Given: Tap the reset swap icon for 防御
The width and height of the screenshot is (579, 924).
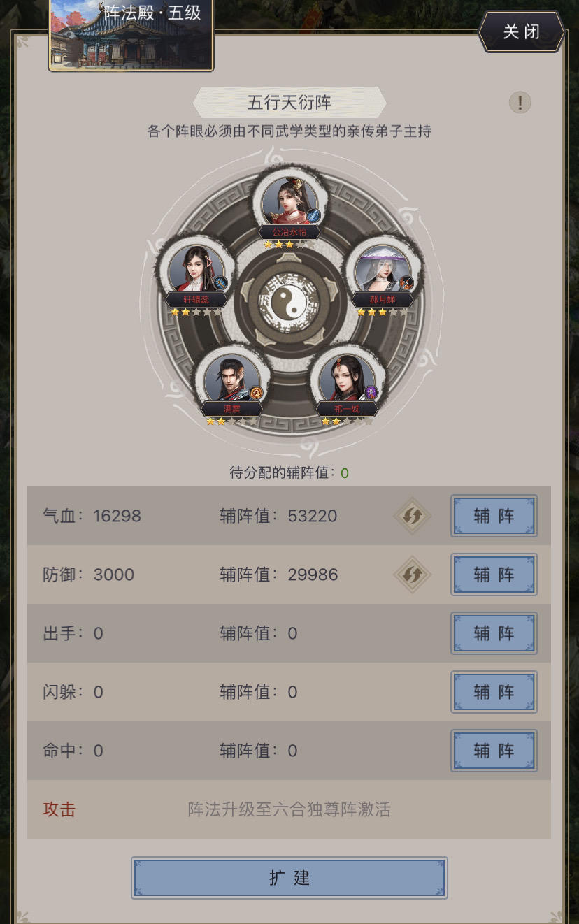Looking at the screenshot, I should click(413, 575).
